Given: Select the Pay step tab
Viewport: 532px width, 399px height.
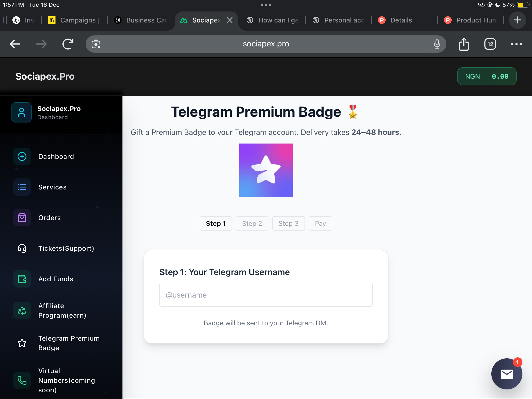Looking at the screenshot, I should 320,223.
